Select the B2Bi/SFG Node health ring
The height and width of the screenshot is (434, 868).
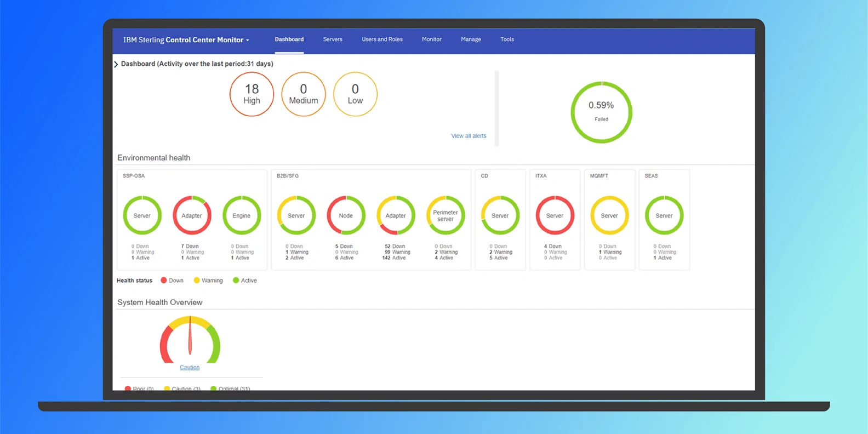tap(346, 215)
